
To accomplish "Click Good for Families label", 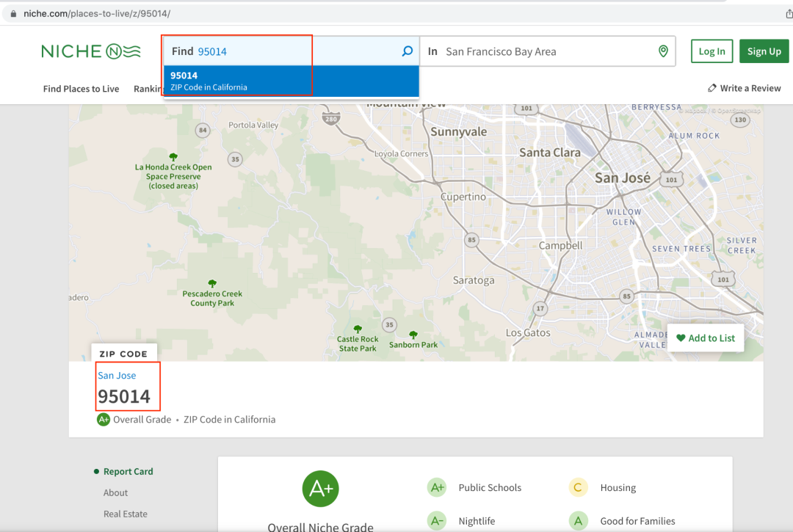I will click(637, 521).
